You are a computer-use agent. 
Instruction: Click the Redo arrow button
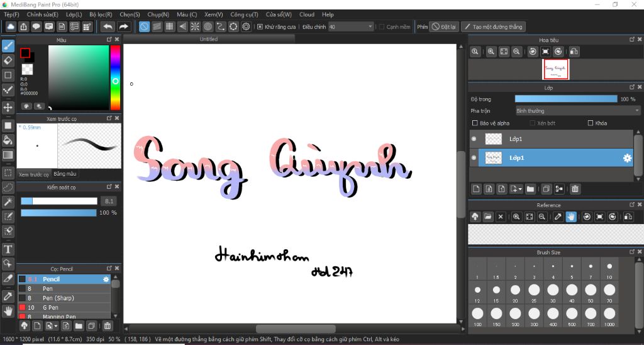click(x=123, y=26)
